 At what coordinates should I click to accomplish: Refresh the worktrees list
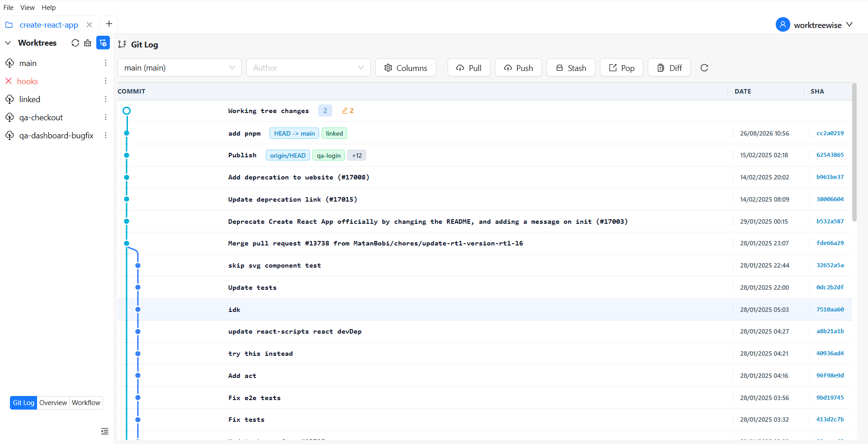[x=75, y=43]
